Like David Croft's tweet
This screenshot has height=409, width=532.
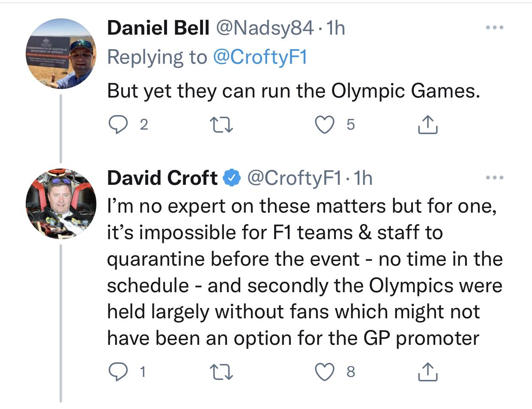click(325, 372)
